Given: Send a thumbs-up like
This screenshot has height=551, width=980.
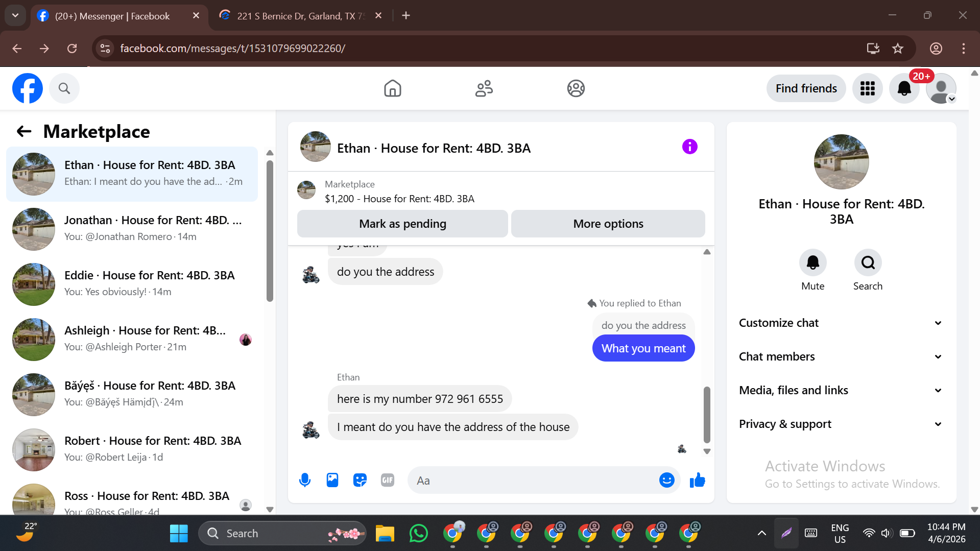Looking at the screenshot, I should (697, 480).
